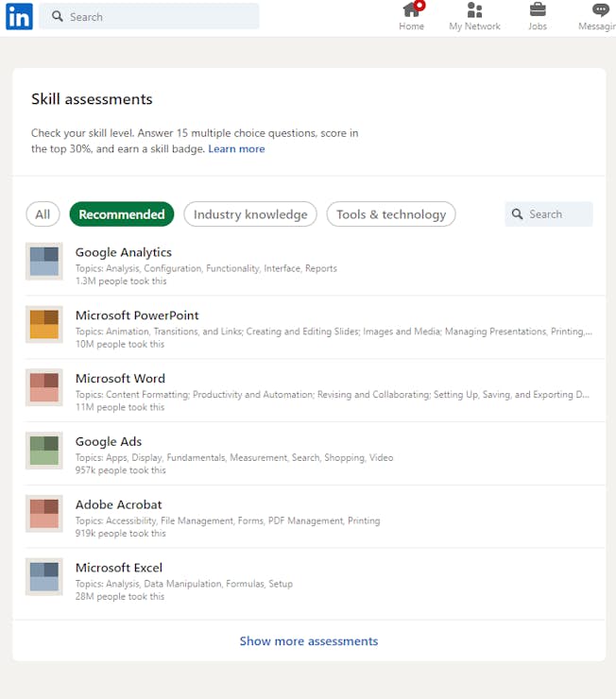Screen dimensions: 616x699
Task: Focus the skill assessments search field
Action: 549,214
